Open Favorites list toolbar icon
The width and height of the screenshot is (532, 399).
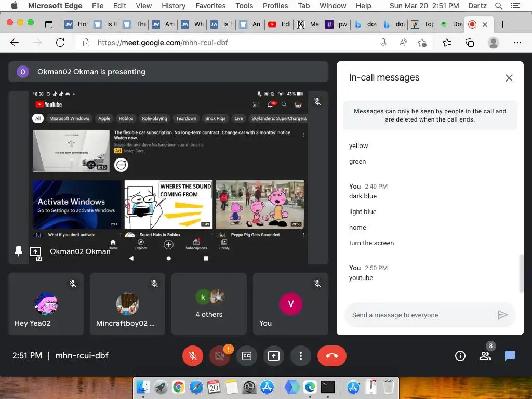[447, 43]
